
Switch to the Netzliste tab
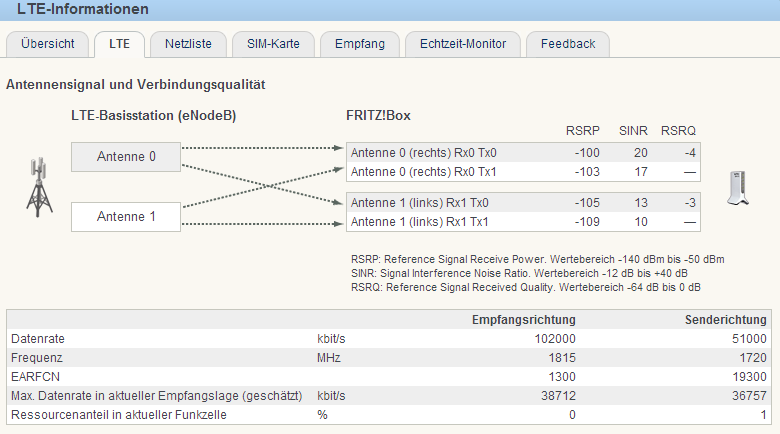[x=188, y=44]
